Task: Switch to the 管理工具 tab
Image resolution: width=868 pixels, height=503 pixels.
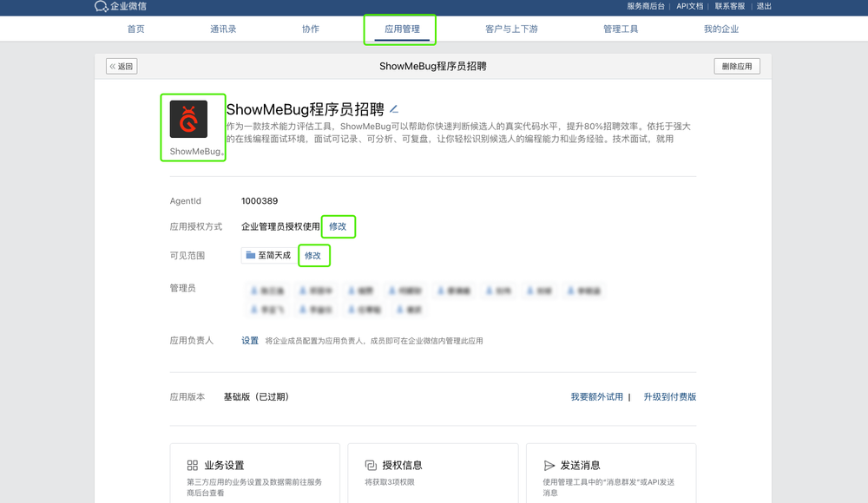Action: (x=621, y=28)
